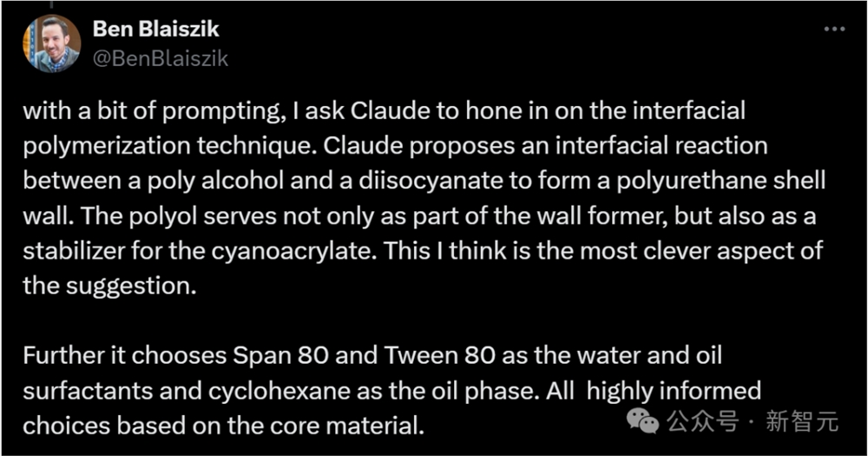Click the phrase 'poly alcohol' in tweet
The width and height of the screenshot is (868, 456).
[215, 182]
